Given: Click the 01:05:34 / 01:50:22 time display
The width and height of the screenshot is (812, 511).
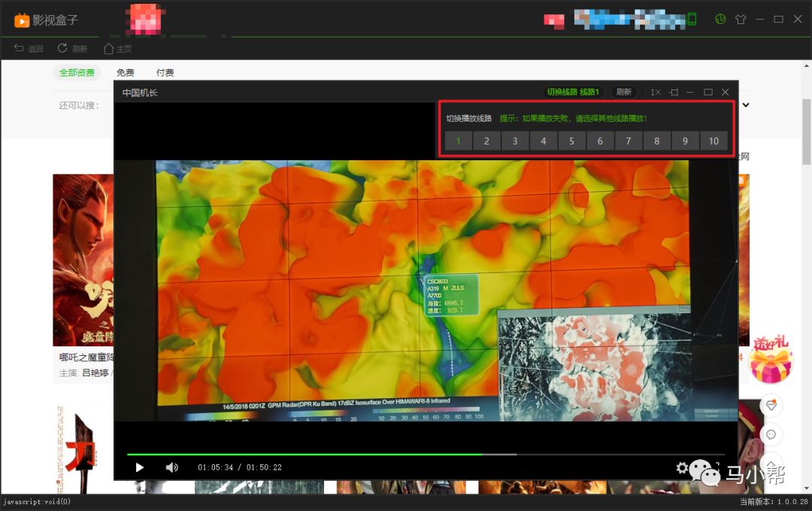Looking at the screenshot, I should pos(240,467).
